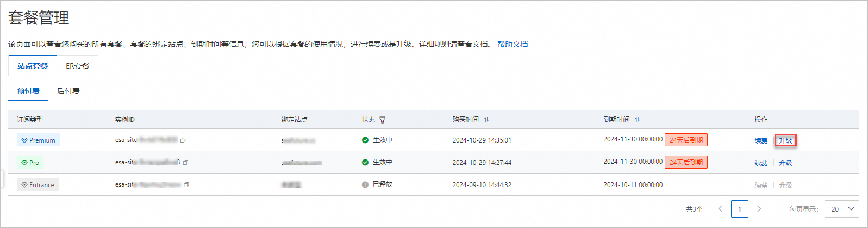Viewport: 868px width, 228px height.
Task: Click the Premium row 生效中 status
Action: pyautogui.click(x=377, y=140)
